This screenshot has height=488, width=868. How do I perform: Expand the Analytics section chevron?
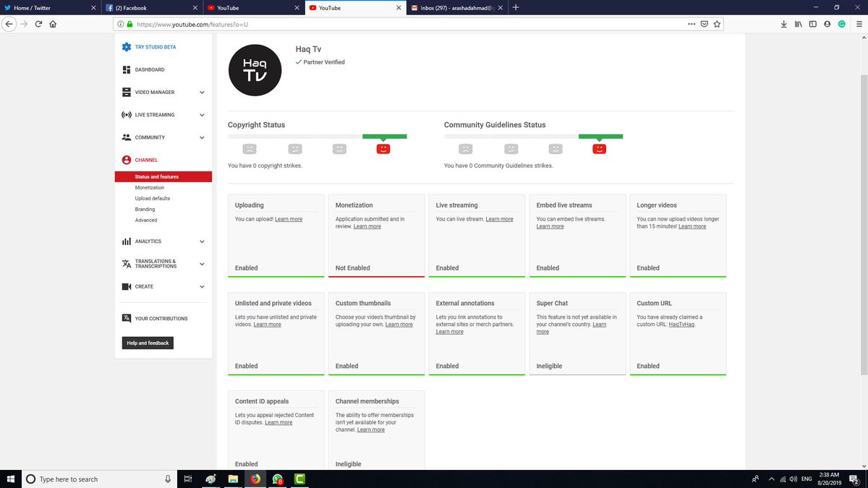(202, 241)
